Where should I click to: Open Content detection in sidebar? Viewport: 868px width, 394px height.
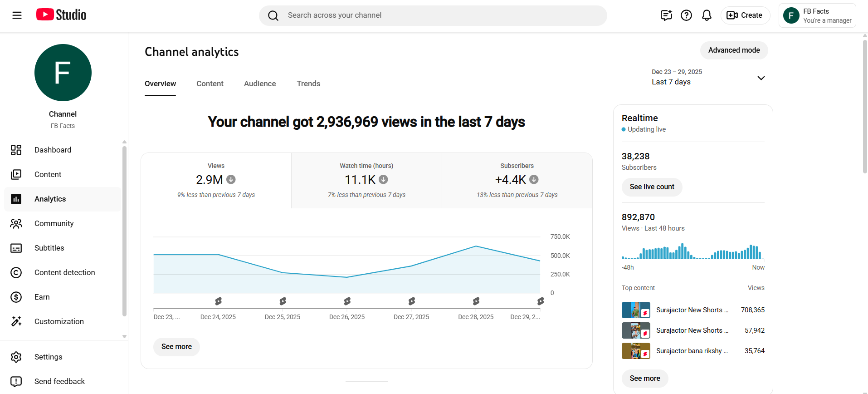(x=64, y=272)
